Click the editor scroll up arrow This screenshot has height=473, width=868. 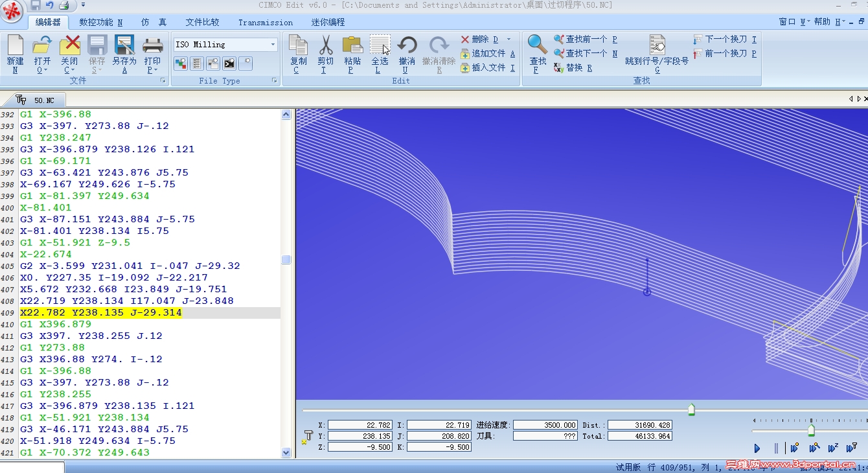[x=286, y=115]
